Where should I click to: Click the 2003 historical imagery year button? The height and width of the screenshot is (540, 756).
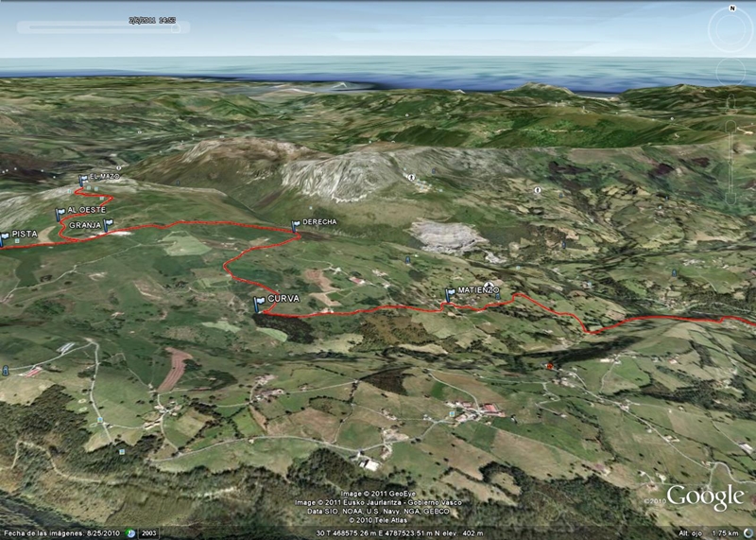click(149, 533)
